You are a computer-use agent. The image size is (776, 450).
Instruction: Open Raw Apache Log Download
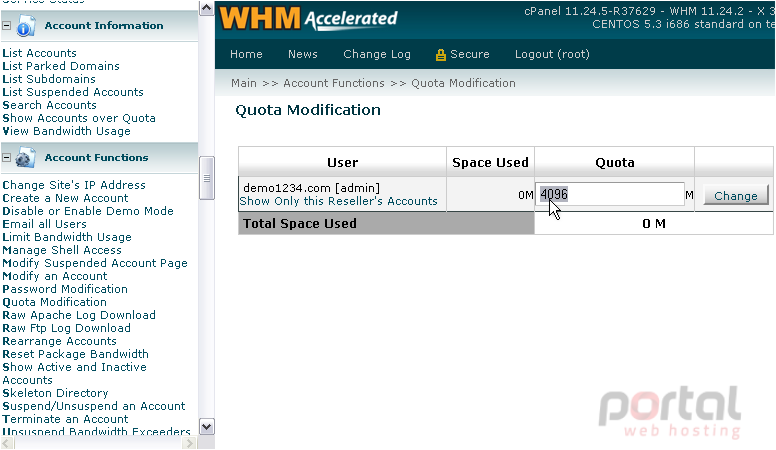79,315
